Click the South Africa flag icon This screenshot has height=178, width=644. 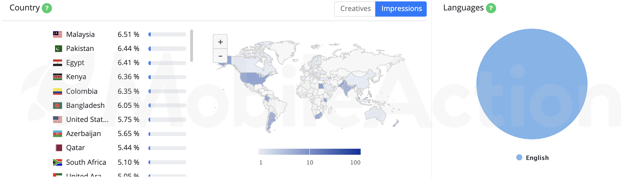pos(58,162)
